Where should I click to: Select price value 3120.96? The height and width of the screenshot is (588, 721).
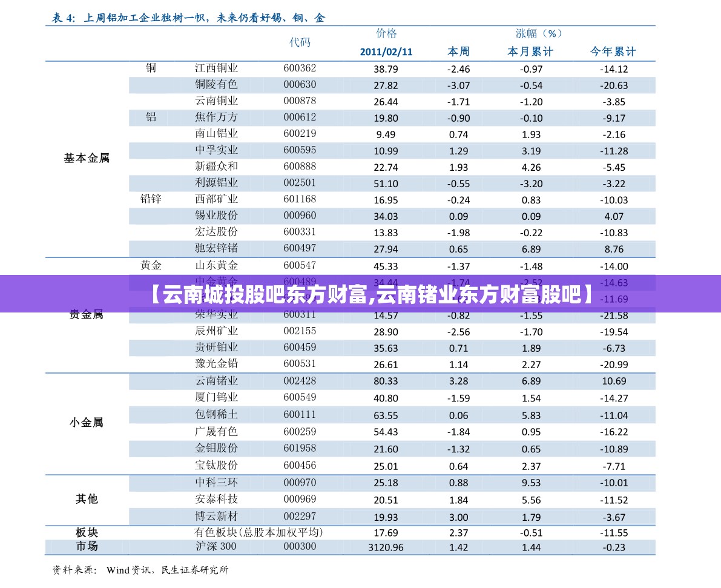386,547
